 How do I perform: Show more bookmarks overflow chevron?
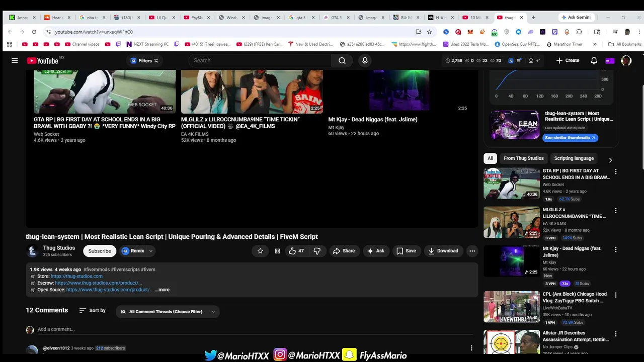click(x=595, y=44)
